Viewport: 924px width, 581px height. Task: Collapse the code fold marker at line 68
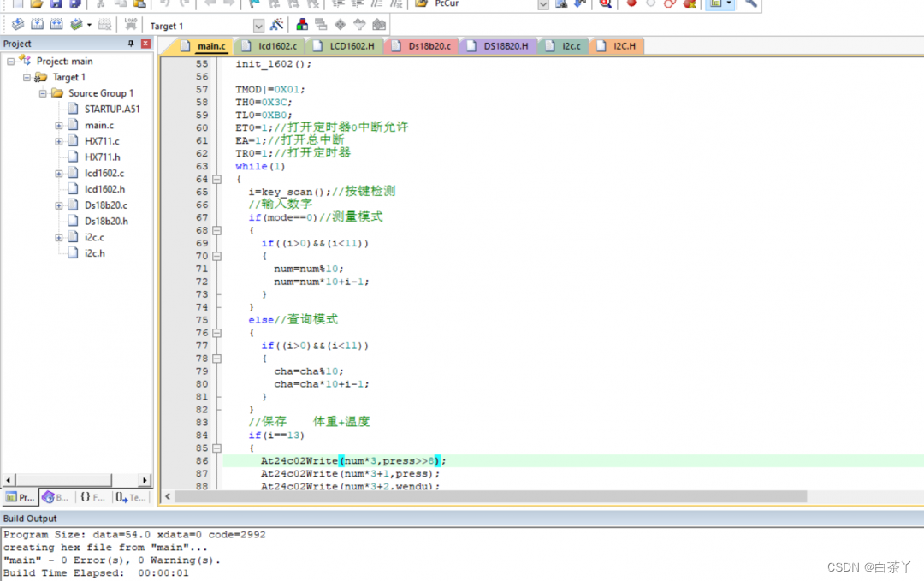click(x=216, y=230)
